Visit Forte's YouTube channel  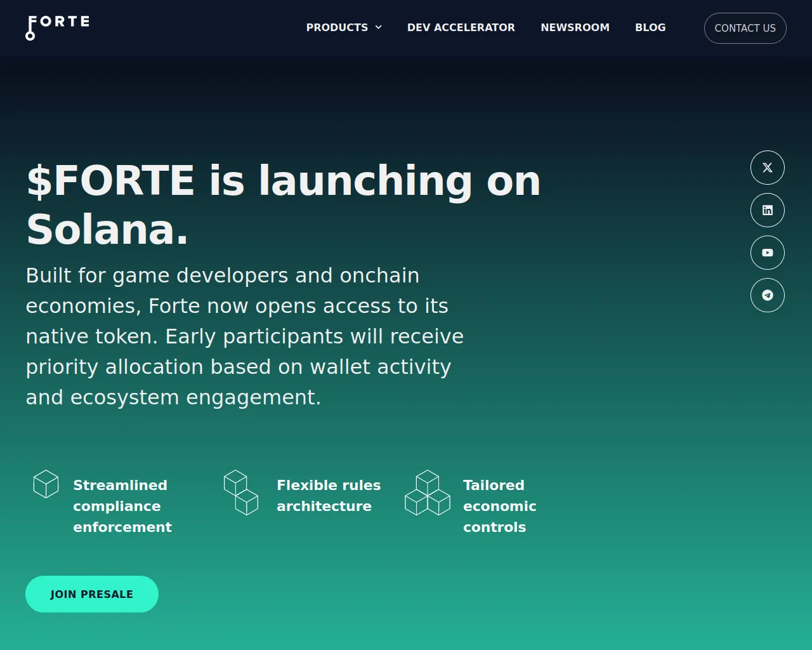[x=768, y=253]
